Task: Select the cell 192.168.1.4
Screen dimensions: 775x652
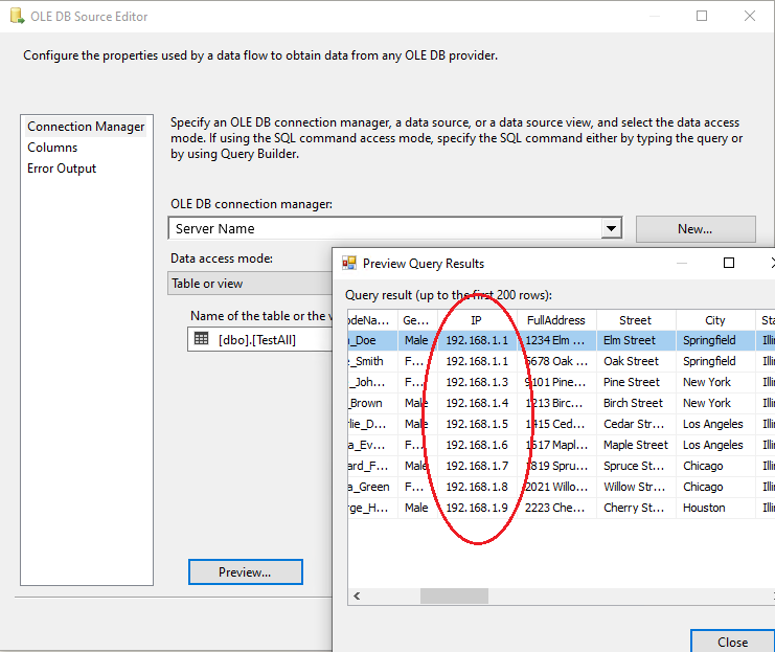Action: [477, 403]
